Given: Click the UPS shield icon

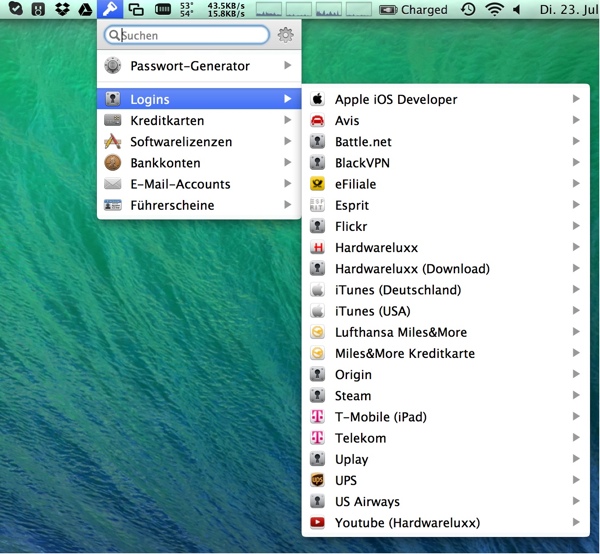Looking at the screenshot, I should click(317, 480).
